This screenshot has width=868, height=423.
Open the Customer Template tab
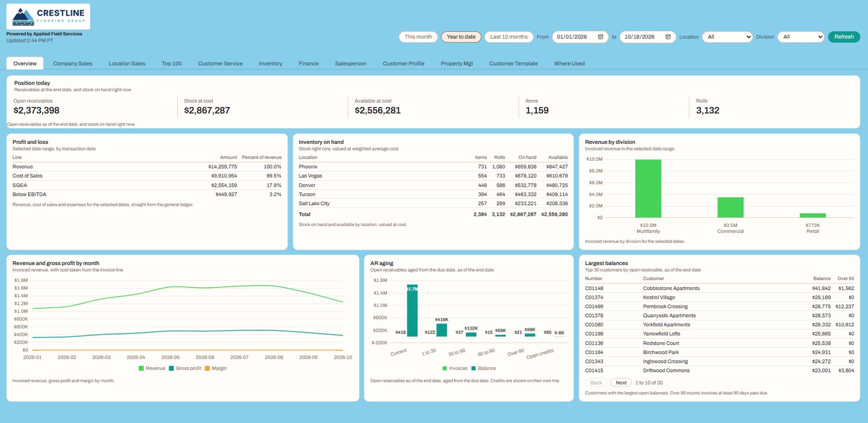click(513, 64)
